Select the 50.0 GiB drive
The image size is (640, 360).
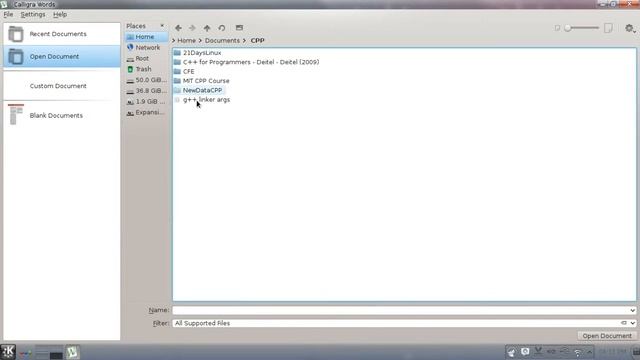(146, 80)
